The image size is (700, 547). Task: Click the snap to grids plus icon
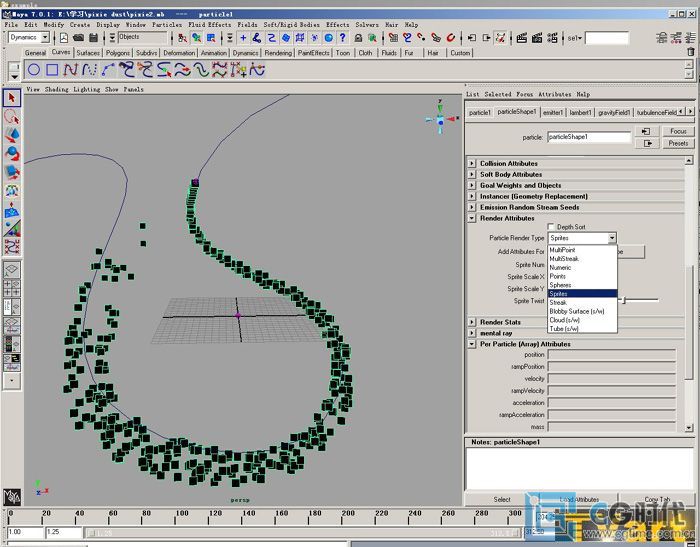coord(243,38)
